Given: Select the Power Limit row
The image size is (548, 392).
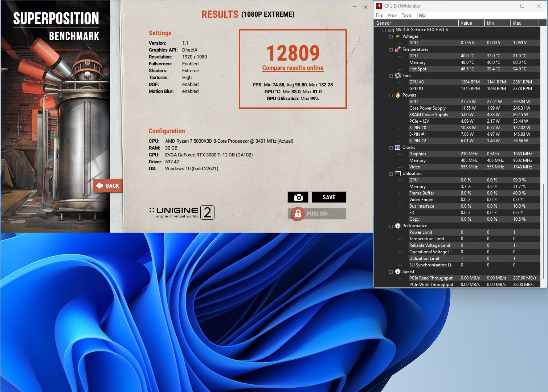Looking at the screenshot, I should 474,232.
